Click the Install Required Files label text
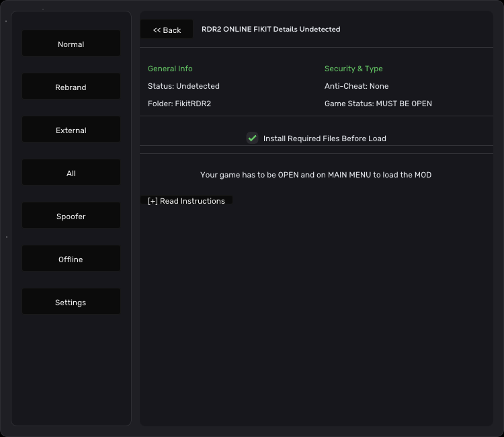Image resolution: width=504 pixels, height=437 pixels. pos(325,138)
